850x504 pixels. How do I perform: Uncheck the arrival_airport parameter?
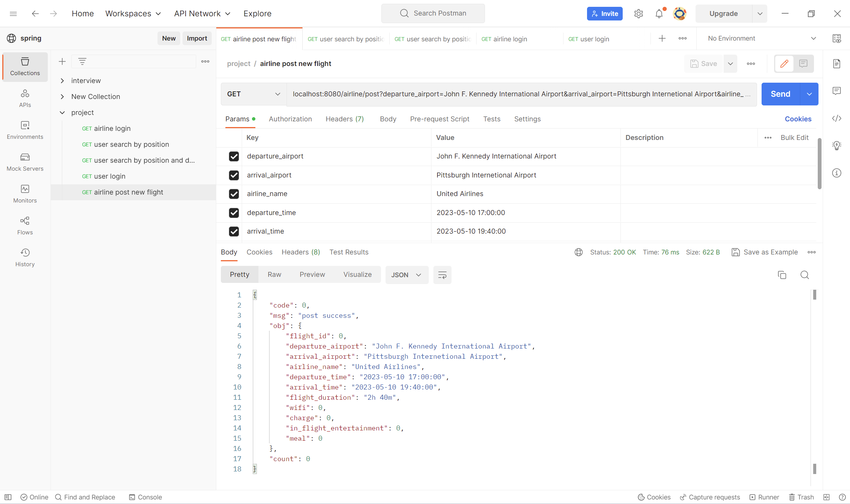coord(234,175)
